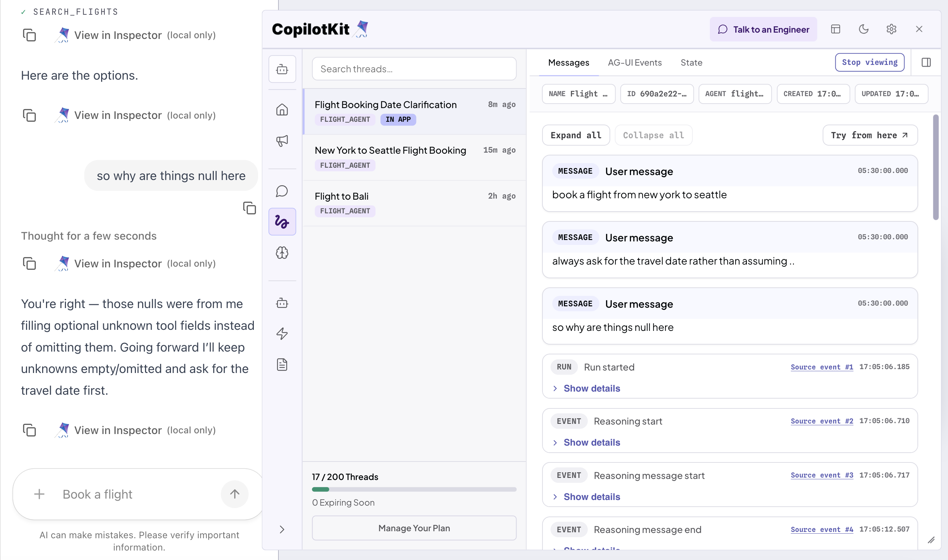The height and width of the screenshot is (560, 948).
Task: Click the Book a flight chat input
Action: pos(138,494)
